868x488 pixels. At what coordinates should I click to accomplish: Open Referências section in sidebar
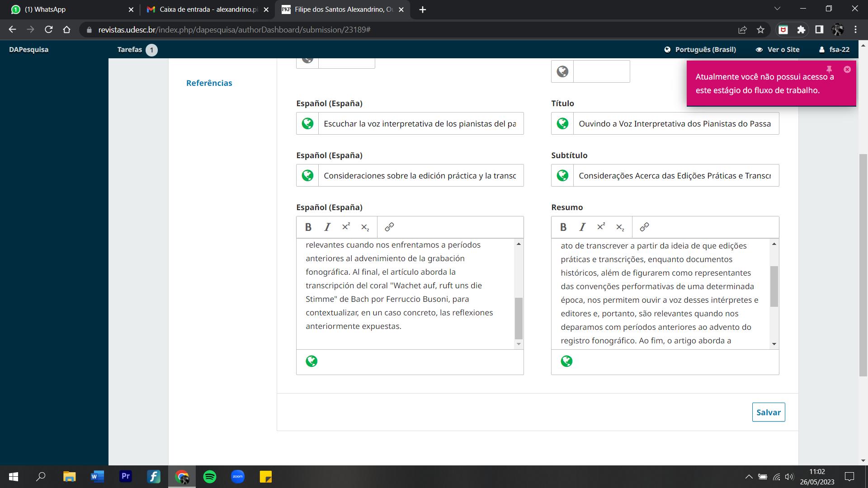209,83
